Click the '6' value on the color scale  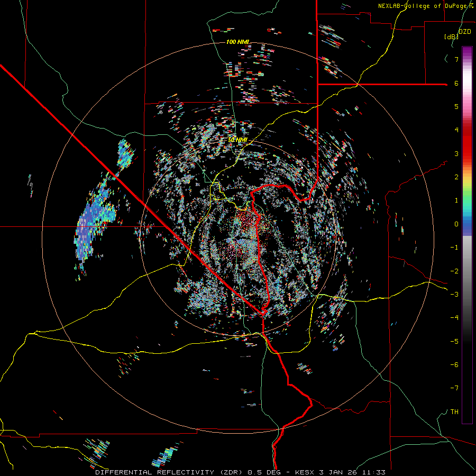[456, 83]
